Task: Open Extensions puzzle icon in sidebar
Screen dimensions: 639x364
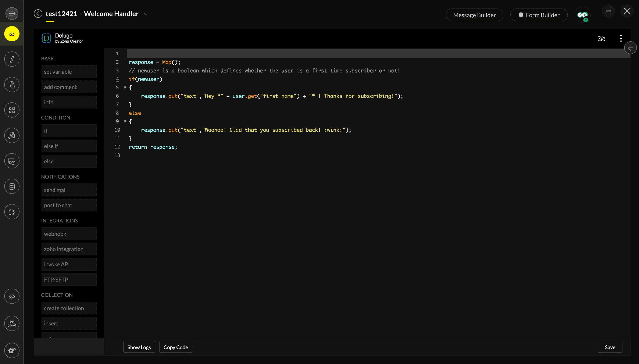Action: [12, 212]
